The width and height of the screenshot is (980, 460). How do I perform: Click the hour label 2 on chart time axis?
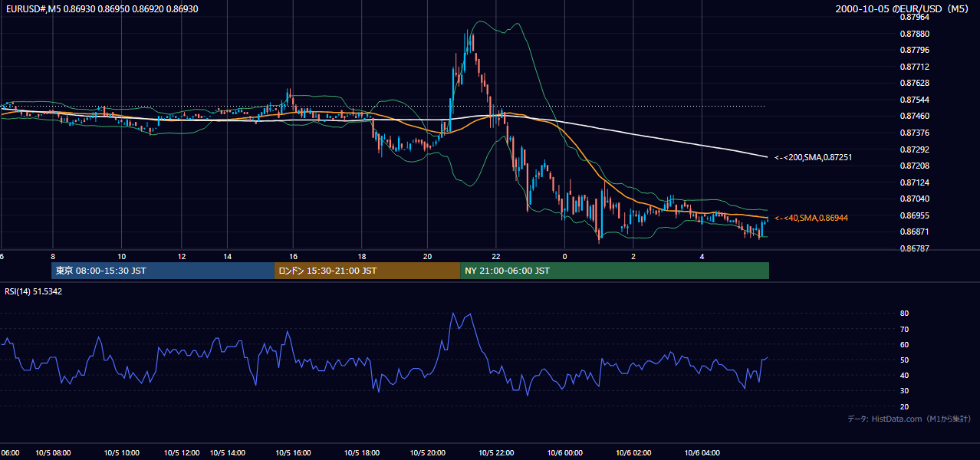[x=633, y=256]
